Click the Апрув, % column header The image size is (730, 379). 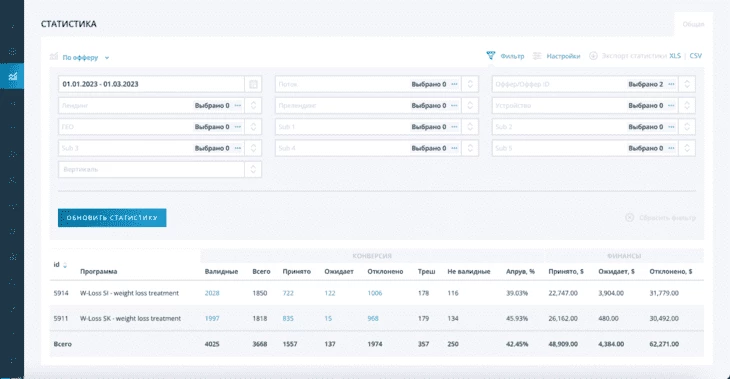(x=520, y=271)
